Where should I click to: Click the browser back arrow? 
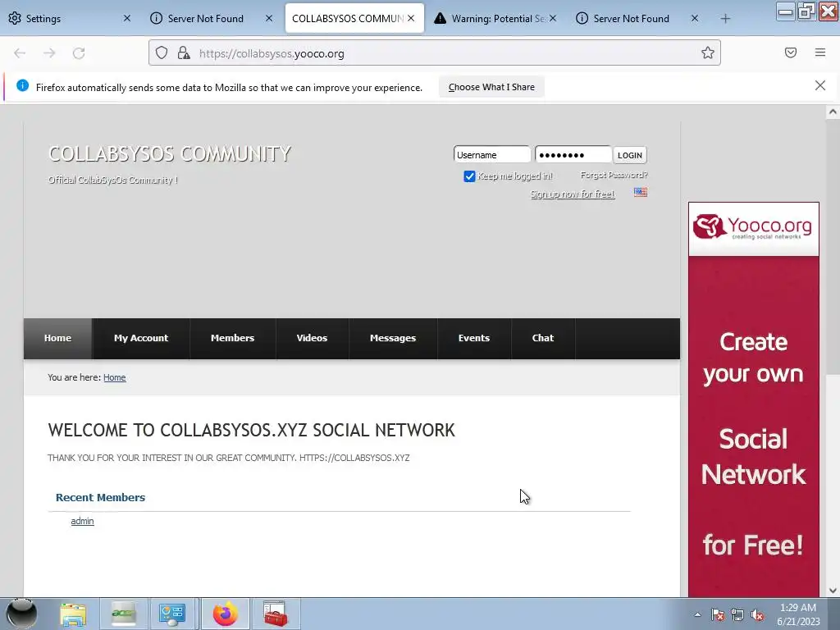[x=20, y=53]
